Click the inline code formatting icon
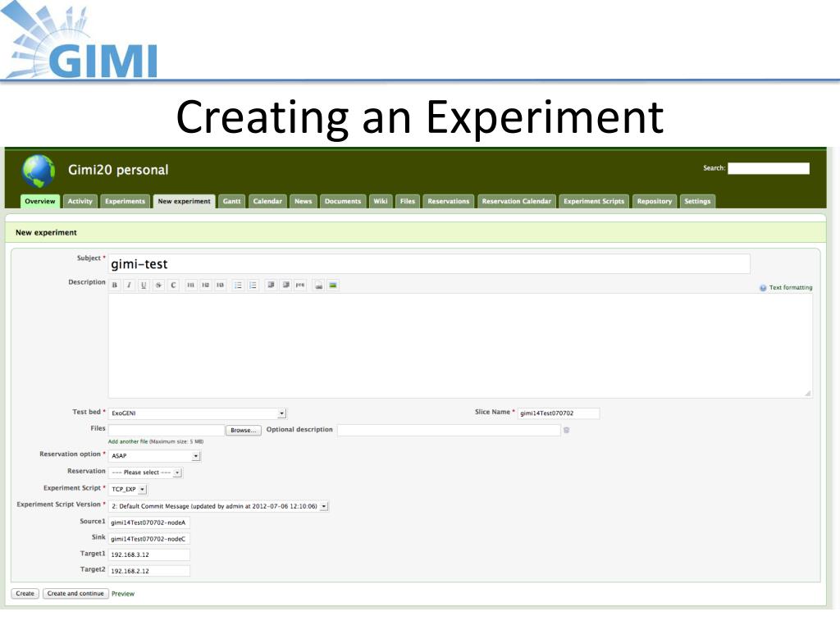The width and height of the screenshot is (840, 630). pos(173,285)
